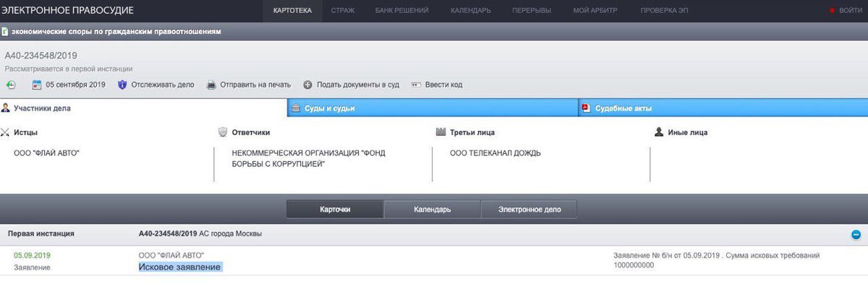
Task: Click the ЭЛЕКТРОННОЕ ПРАВОСУДИЕ logo
Action: click(67, 10)
